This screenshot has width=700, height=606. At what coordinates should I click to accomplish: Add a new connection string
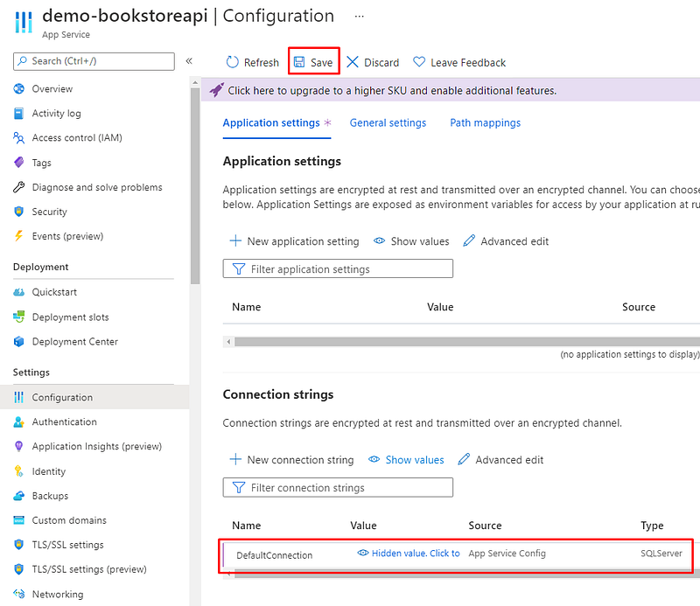291,460
